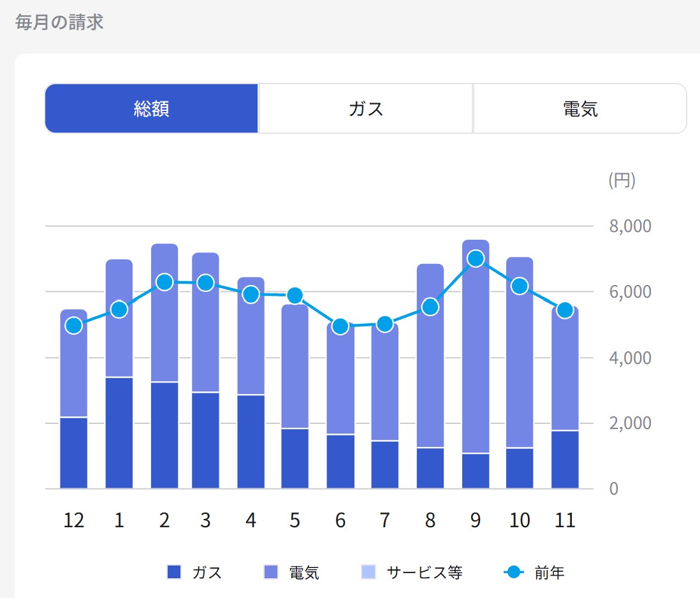Screen dimensions: 700x598
Task: Click the September previous-year data point
Action: click(x=475, y=258)
